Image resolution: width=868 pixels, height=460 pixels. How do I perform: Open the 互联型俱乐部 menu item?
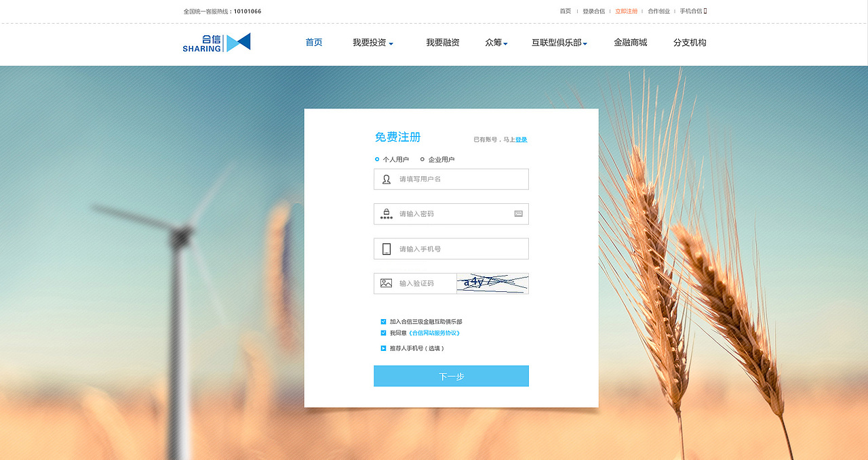pos(557,43)
